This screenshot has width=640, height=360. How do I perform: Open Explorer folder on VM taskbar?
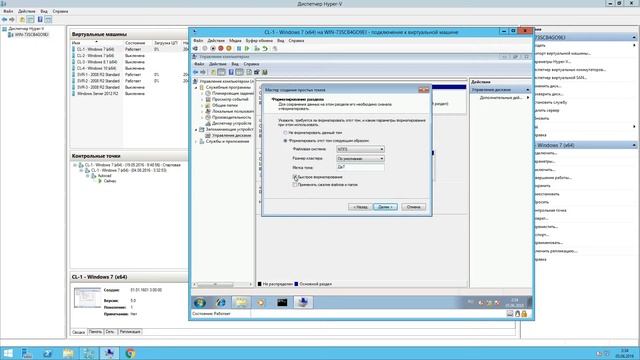click(241, 302)
